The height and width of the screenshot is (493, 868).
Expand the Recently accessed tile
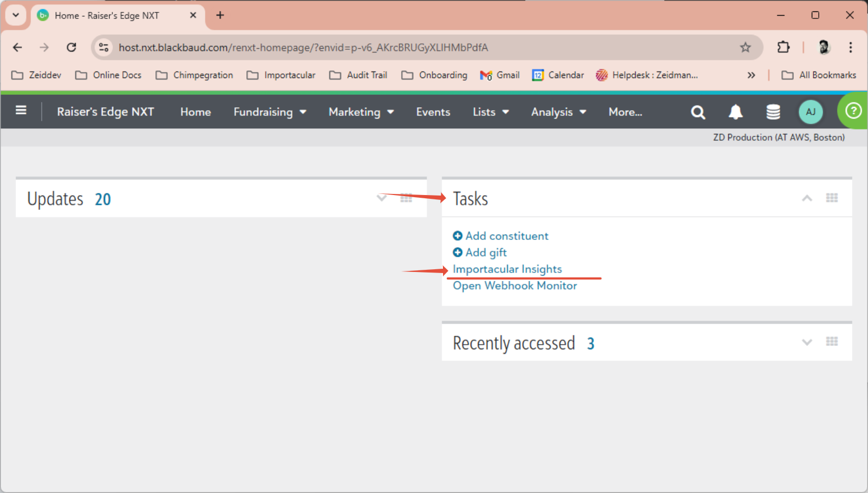pyautogui.click(x=807, y=342)
